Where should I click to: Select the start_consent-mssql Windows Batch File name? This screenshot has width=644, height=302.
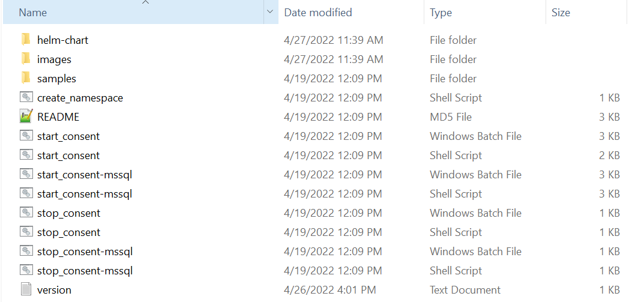click(85, 175)
